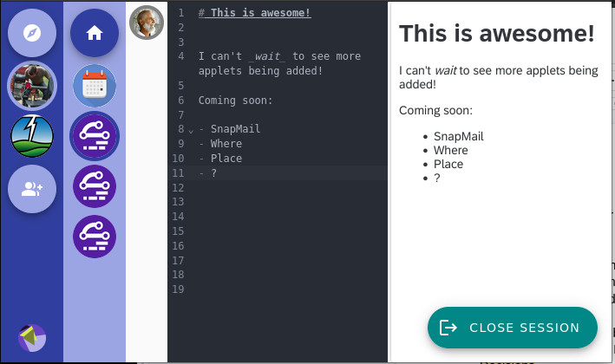Select the first purple applet icon

click(95, 135)
